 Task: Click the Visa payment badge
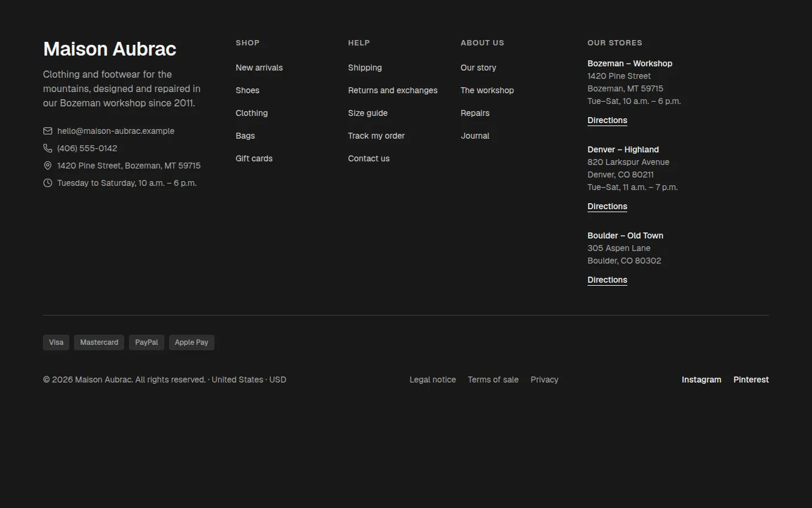coord(56,342)
